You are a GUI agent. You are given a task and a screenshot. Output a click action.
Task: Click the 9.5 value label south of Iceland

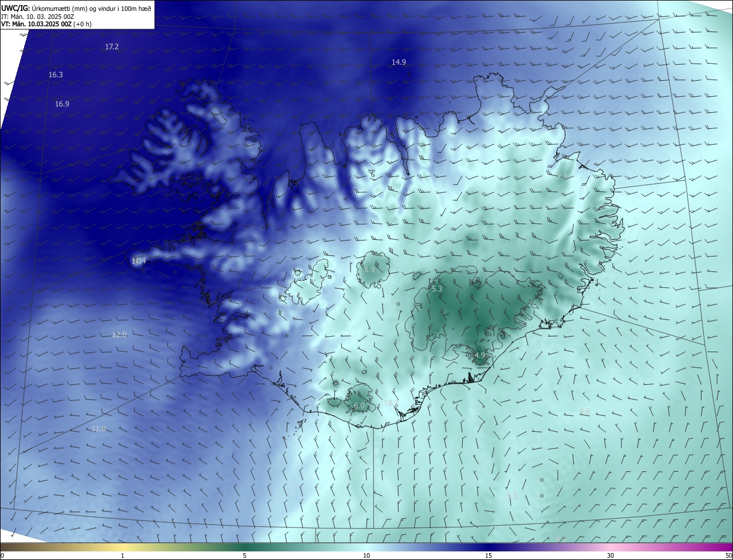[x=512, y=496]
